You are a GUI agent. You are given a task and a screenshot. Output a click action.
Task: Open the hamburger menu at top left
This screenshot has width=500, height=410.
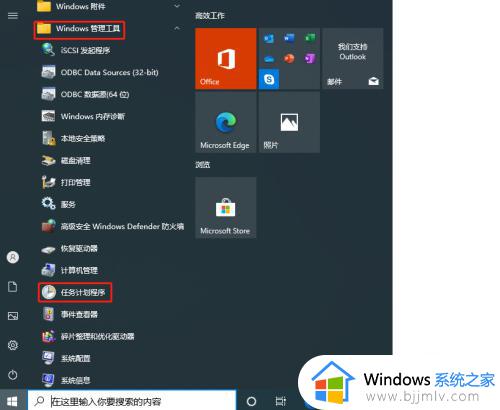[x=13, y=16]
